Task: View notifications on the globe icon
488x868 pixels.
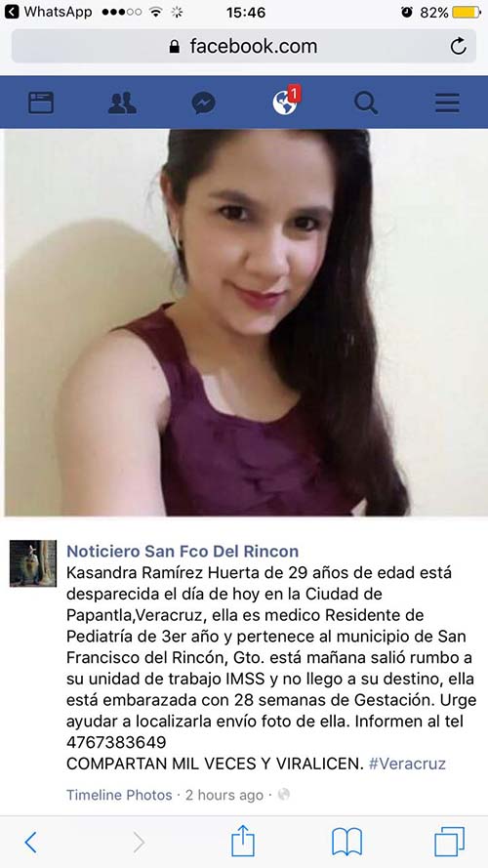Action: 286,102
